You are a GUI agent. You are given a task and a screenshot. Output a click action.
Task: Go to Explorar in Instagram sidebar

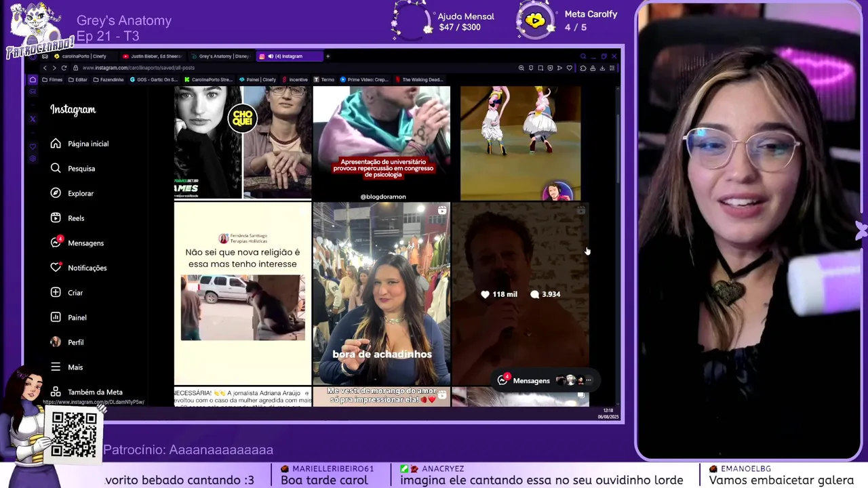click(72, 193)
